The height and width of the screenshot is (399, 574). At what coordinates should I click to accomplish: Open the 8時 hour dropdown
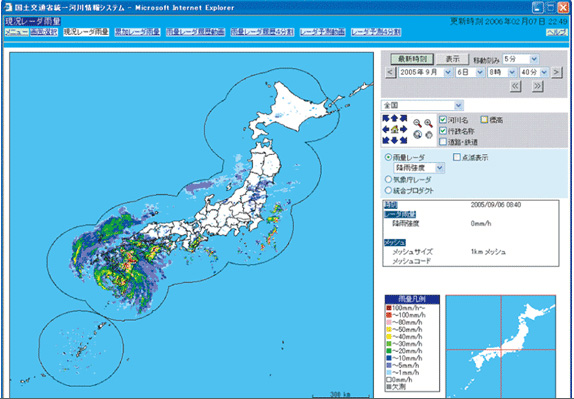[x=502, y=72]
